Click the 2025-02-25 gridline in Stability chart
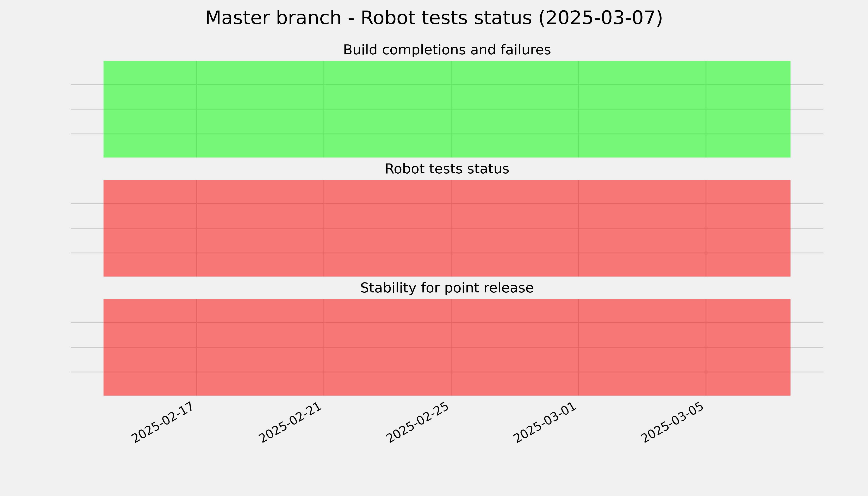Screen dimensions: 868x496 451,347
